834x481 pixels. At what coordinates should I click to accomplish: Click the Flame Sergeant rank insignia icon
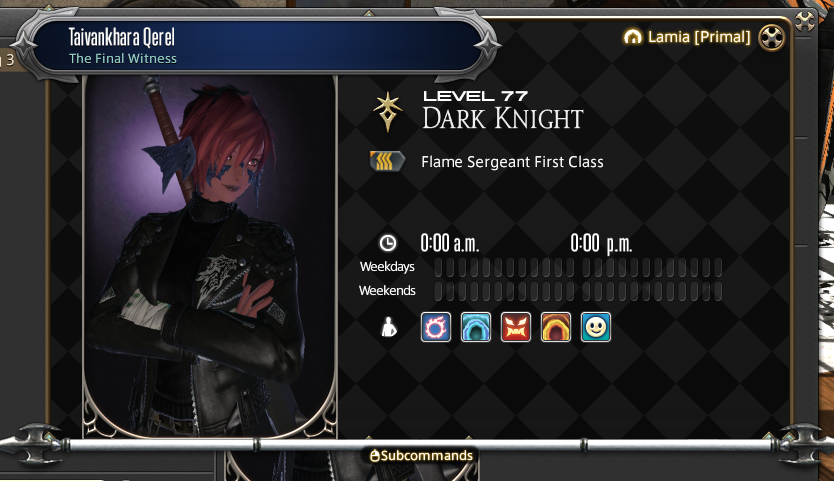387,161
